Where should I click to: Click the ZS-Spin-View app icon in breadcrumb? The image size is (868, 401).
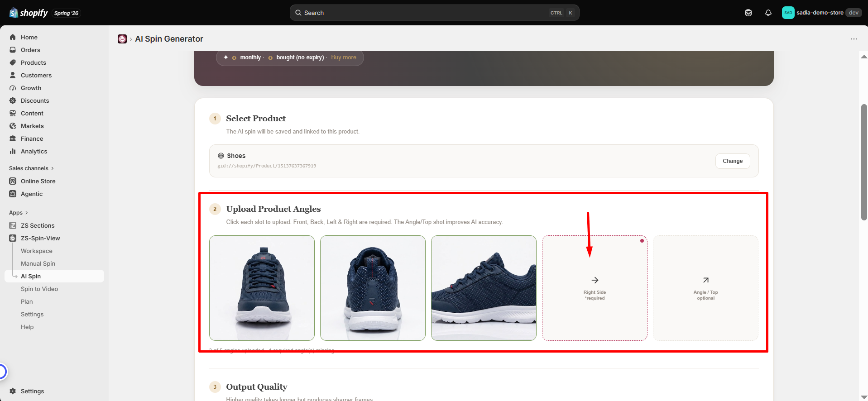(x=122, y=39)
